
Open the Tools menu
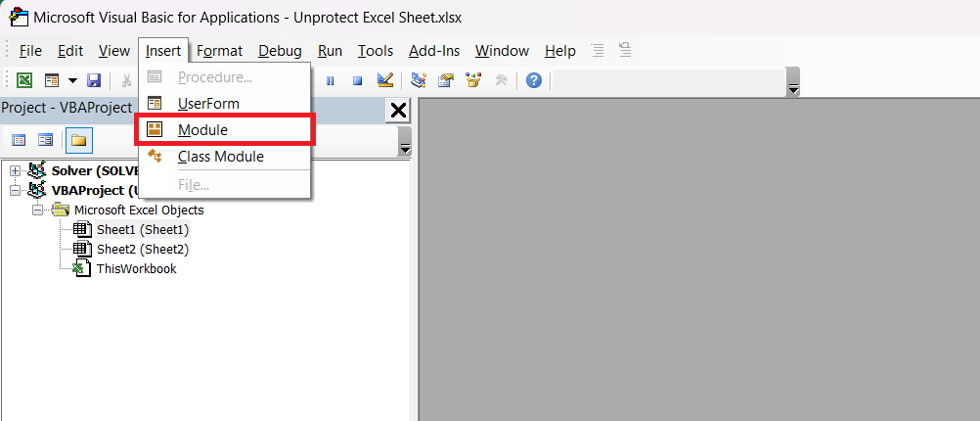click(375, 51)
